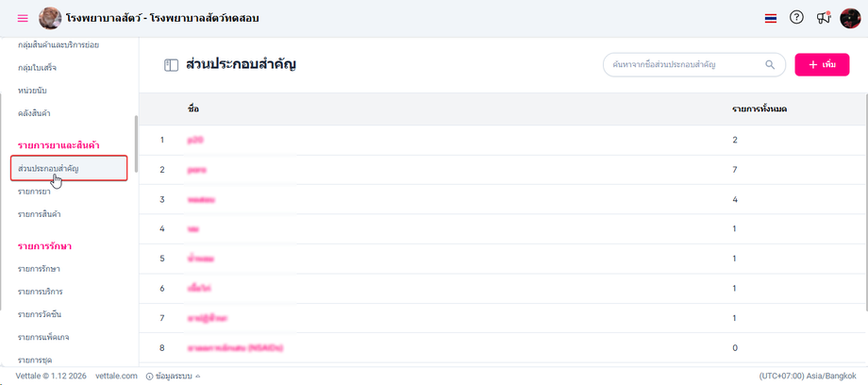This screenshot has width=868, height=385.
Task: Open รายการยา in the sidebar
Action: click(x=33, y=192)
